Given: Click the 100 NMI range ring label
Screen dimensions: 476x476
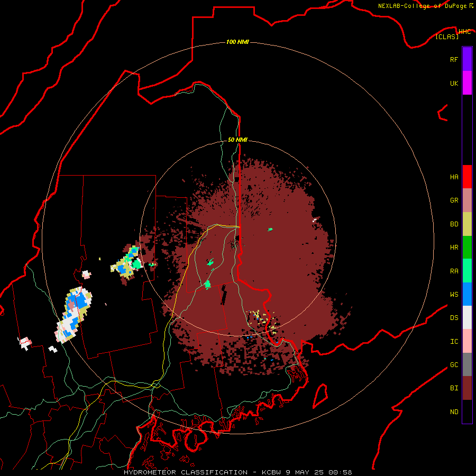Looking at the screenshot, I should [x=237, y=42].
